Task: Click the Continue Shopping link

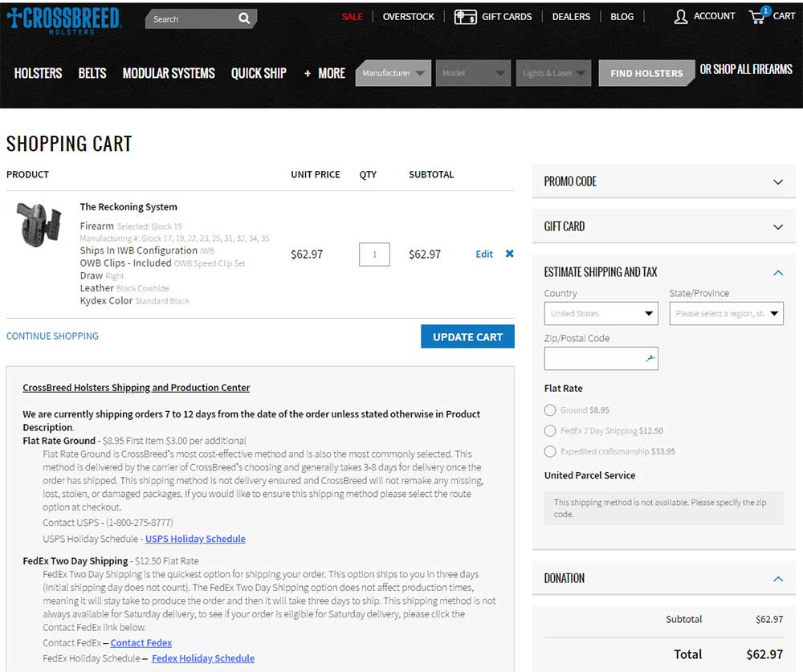Action: [x=52, y=336]
